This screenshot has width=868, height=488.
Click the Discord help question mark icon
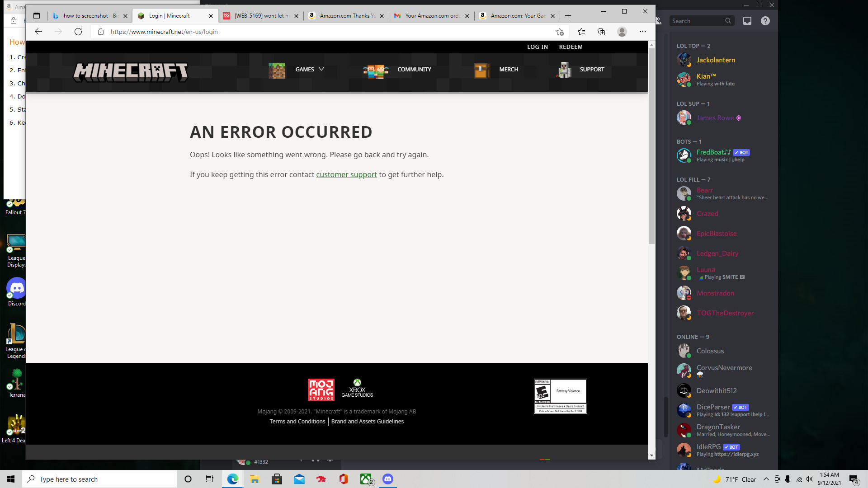pos(765,21)
